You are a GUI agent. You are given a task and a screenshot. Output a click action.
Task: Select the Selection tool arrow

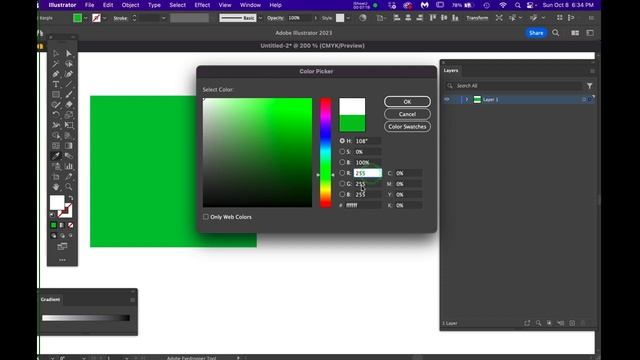click(x=56, y=53)
